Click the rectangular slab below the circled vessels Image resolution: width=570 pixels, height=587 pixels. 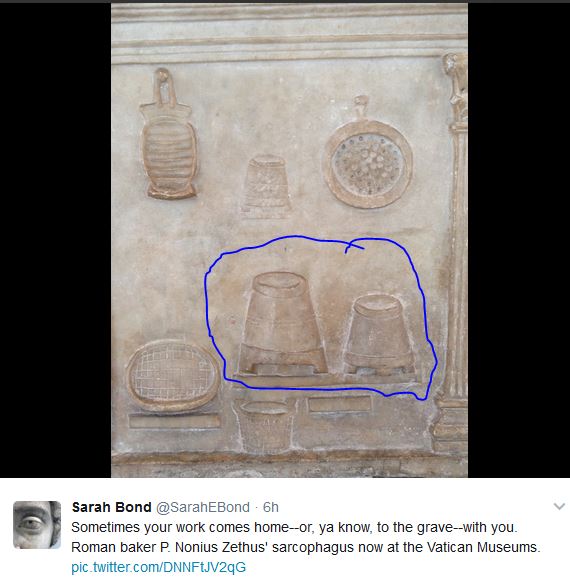click(x=340, y=404)
